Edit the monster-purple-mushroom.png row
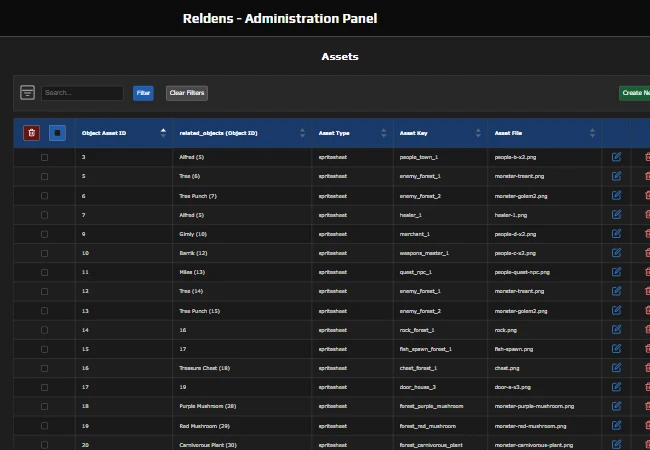 (x=616, y=406)
